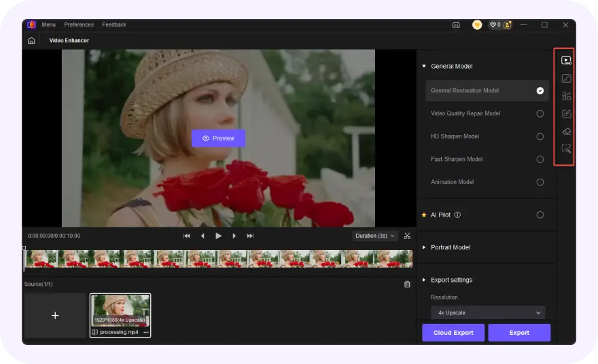Viewport: 598px width, 364px height.
Task: Delete source with the trash icon
Action: tap(407, 285)
